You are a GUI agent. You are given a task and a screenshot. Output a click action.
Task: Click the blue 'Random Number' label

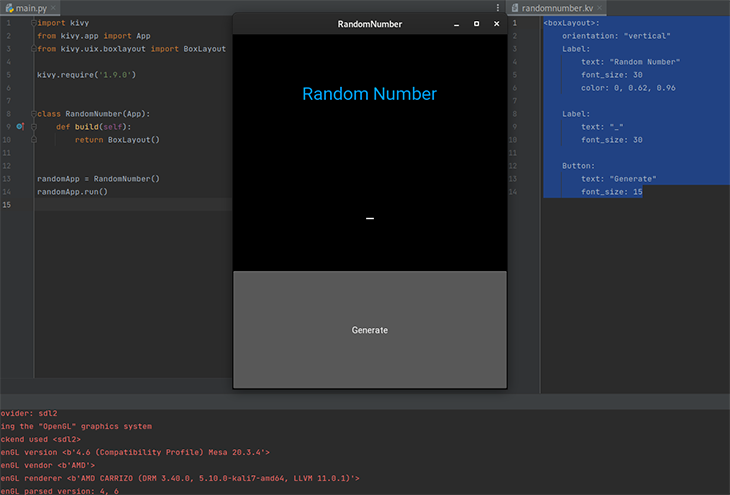(x=370, y=94)
